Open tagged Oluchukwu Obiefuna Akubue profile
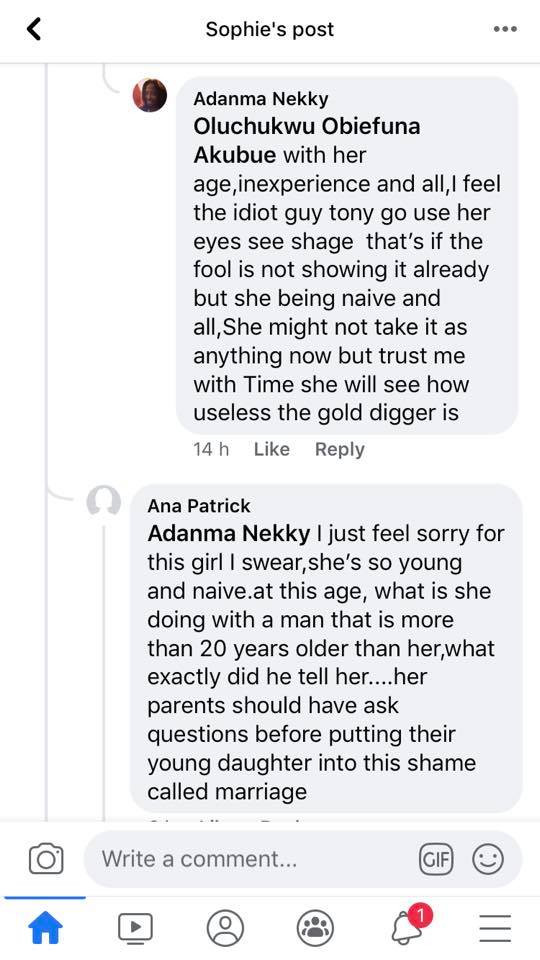This screenshot has width=540, height=960. pos(307,141)
